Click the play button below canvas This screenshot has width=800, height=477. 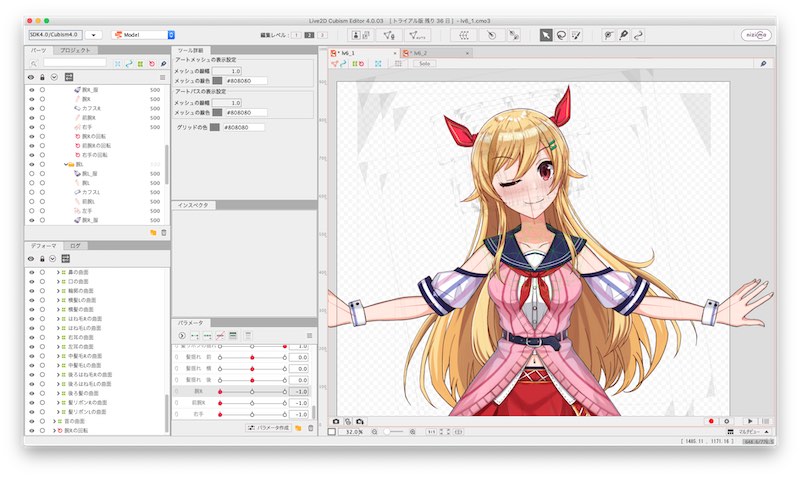coord(750,421)
